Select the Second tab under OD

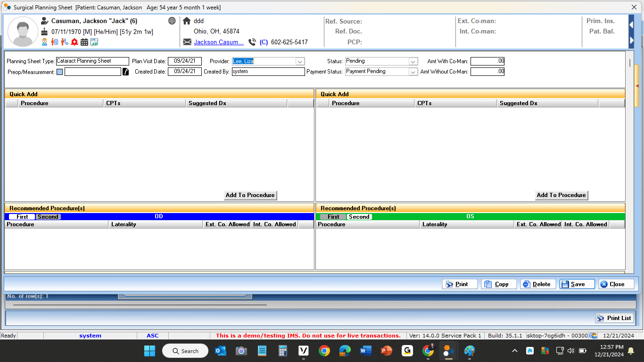tap(48, 217)
